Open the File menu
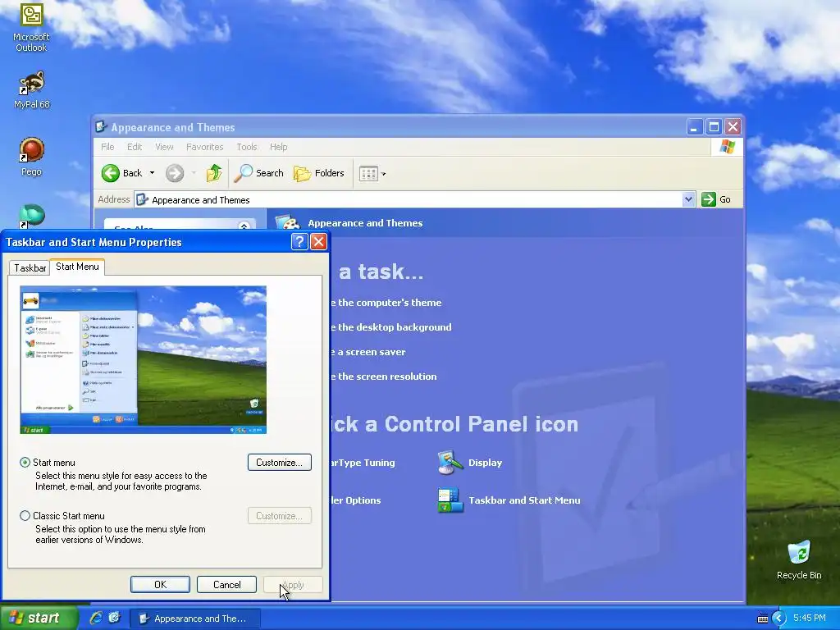Image resolution: width=840 pixels, height=630 pixels. point(107,147)
